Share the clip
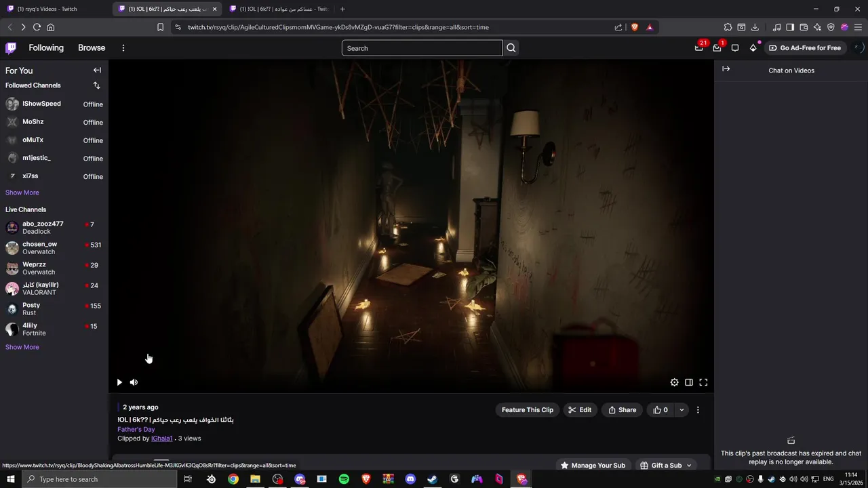The height and width of the screenshot is (488, 868). coord(622,410)
